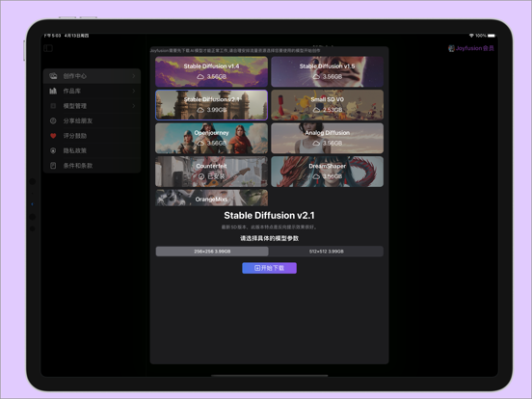Click the 模型管理 icon in sidebar
This screenshot has height=399, width=532.
(53, 106)
